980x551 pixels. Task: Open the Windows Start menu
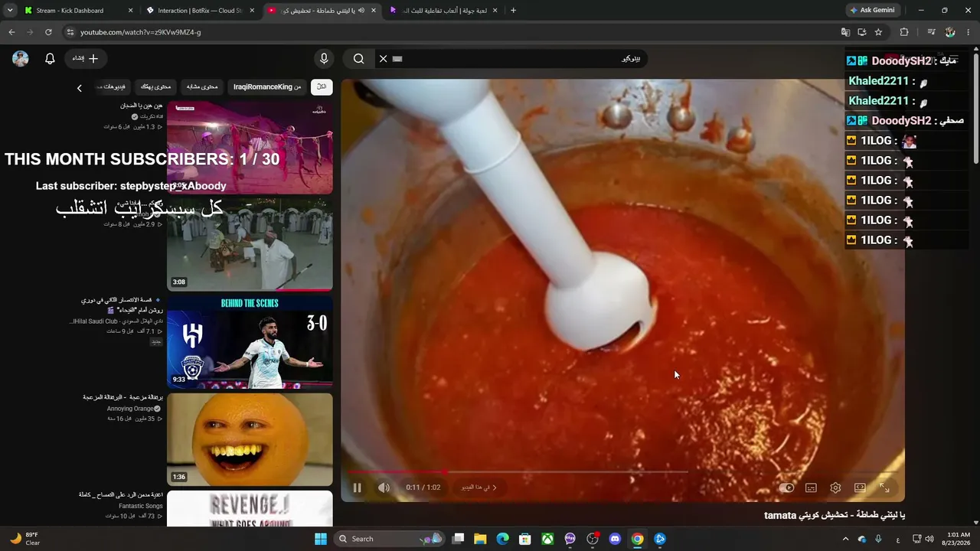coord(321,539)
